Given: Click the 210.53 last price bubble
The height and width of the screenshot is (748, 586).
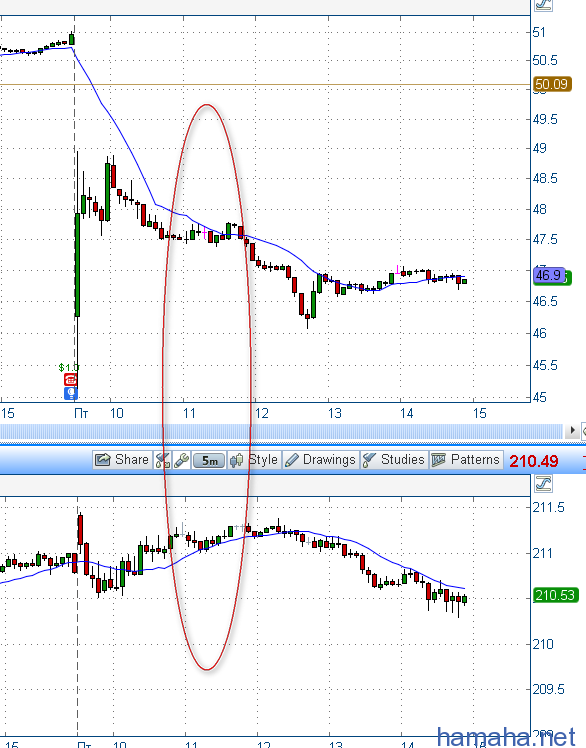Looking at the screenshot, I should 555,595.
